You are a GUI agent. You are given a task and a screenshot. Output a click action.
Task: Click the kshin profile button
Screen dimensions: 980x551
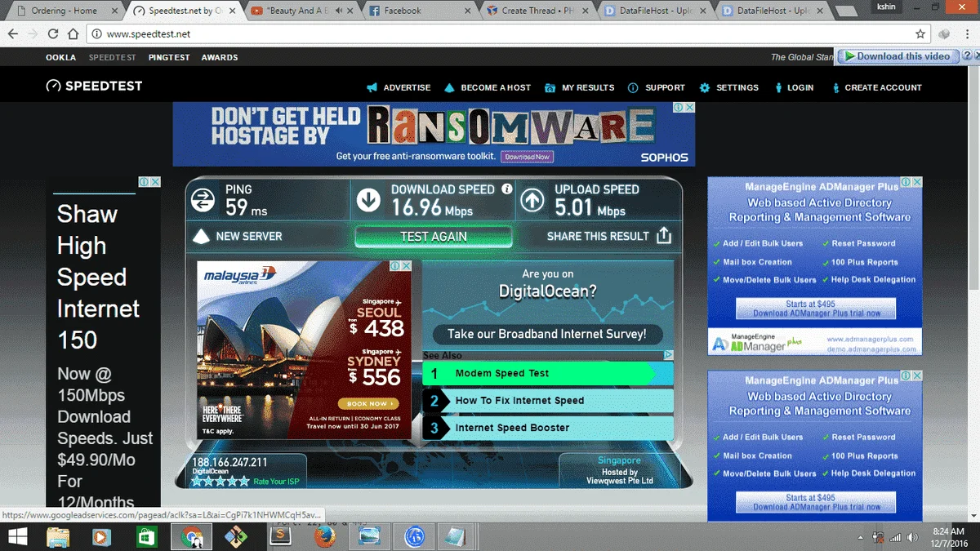click(x=886, y=7)
